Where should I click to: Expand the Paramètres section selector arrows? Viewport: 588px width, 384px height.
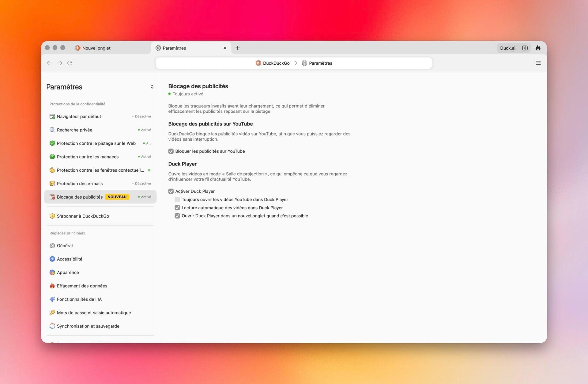pyautogui.click(x=152, y=87)
